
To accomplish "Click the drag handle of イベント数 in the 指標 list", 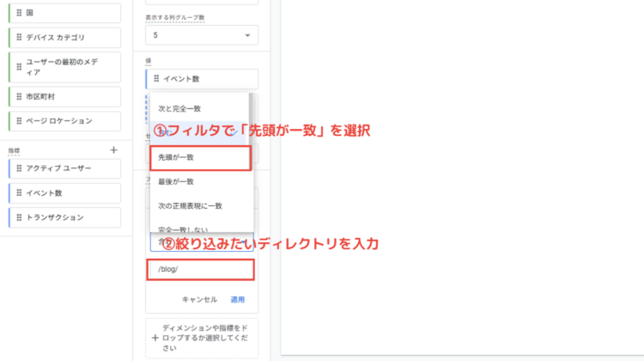I will click(x=19, y=193).
